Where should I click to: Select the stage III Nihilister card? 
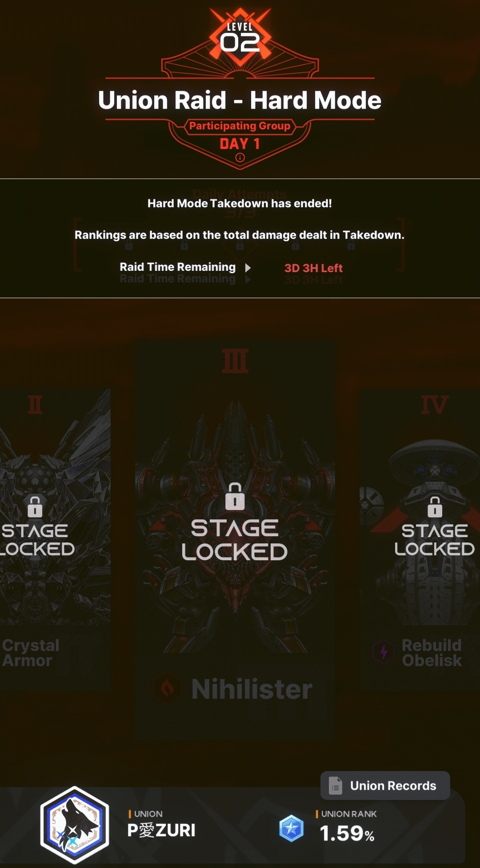[x=235, y=540]
